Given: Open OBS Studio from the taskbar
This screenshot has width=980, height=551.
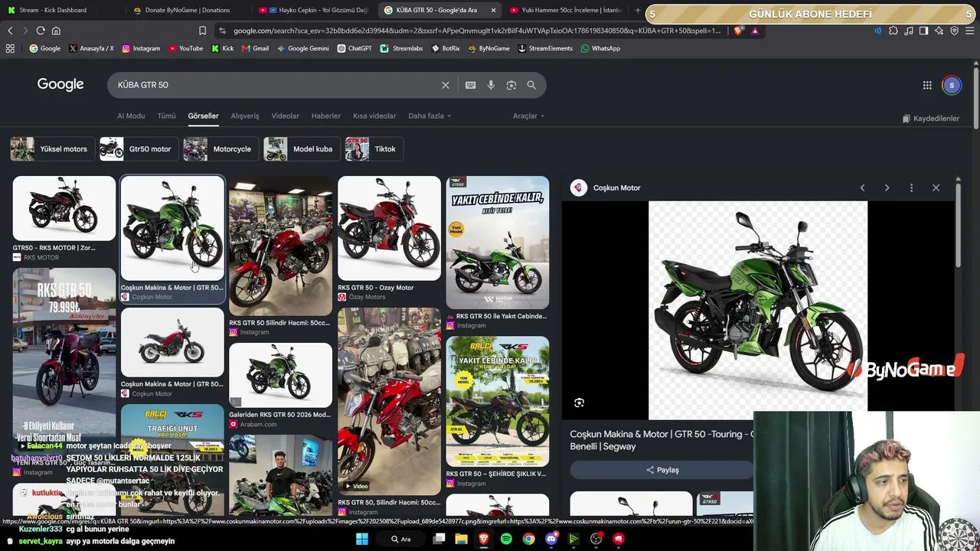Looking at the screenshot, I should [x=596, y=540].
